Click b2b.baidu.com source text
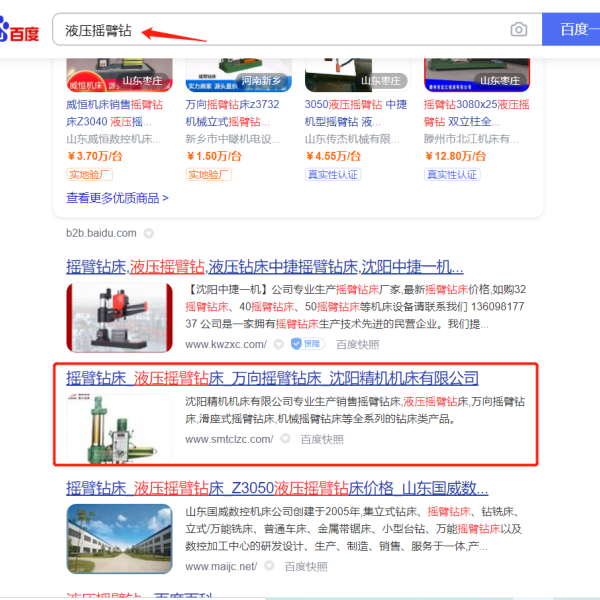 point(101,233)
